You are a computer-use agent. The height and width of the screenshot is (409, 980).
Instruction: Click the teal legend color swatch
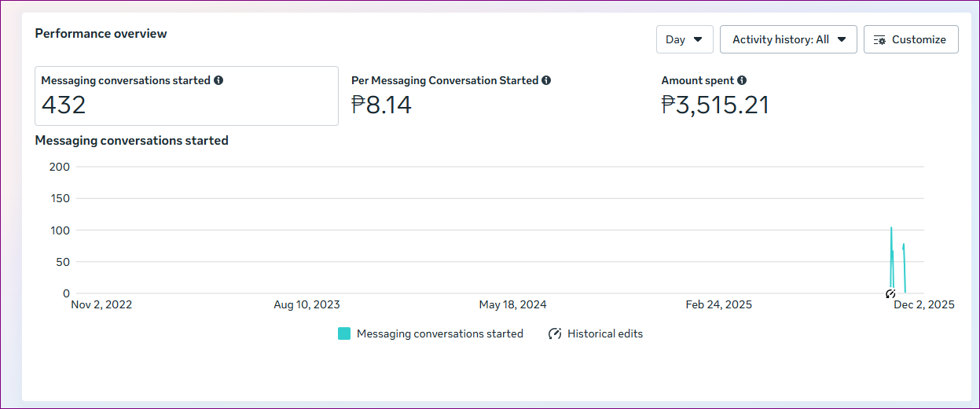click(x=344, y=333)
